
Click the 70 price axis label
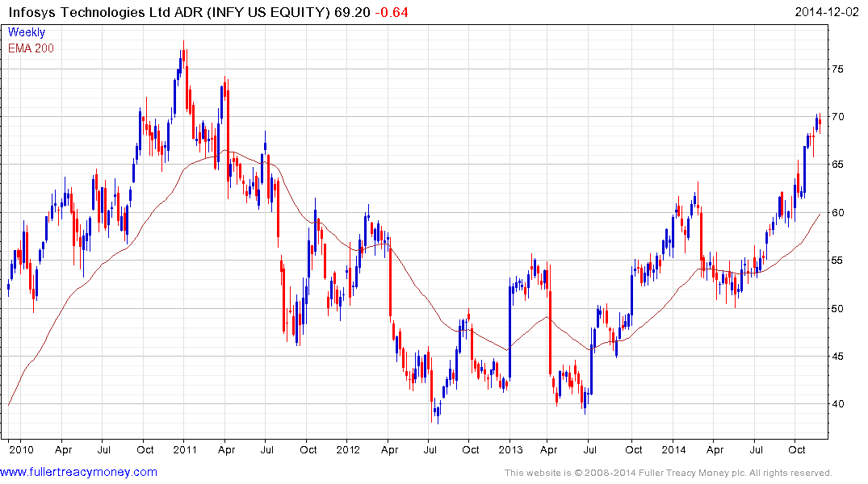pyautogui.click(x=837, y=117)
